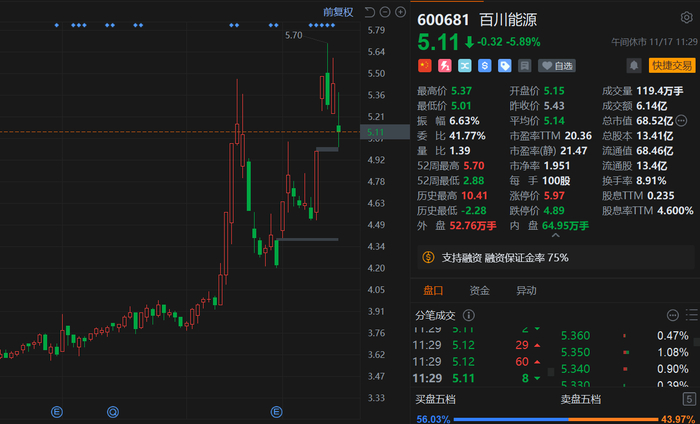The height and width of the screenshot is (424, 700).
Task: Switch to the 盘口 tab
Action: click(x=433, y=291)
